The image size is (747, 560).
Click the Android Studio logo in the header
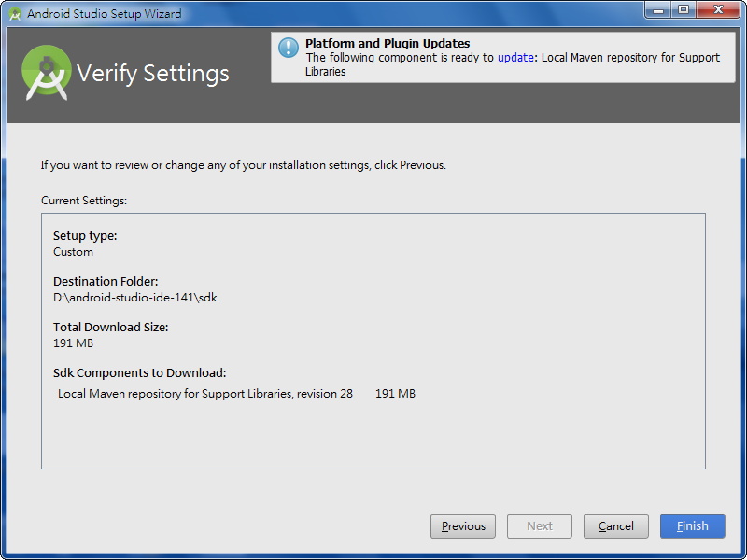tap(46, 73)
